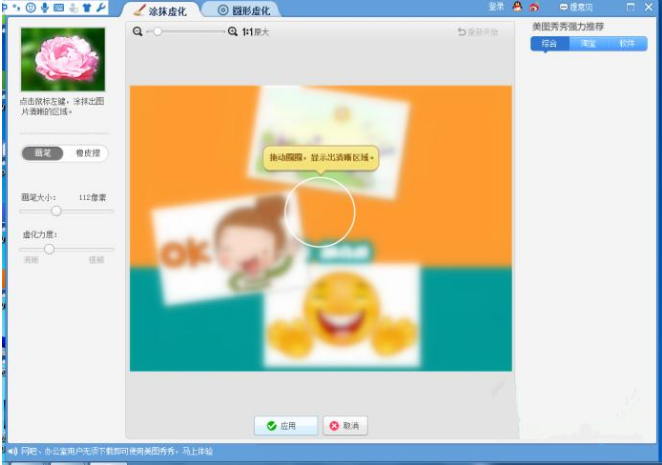Click the 虚化力度 blur strength slider handle
This screenshot has height=465, width=662.
click(49, 249)
